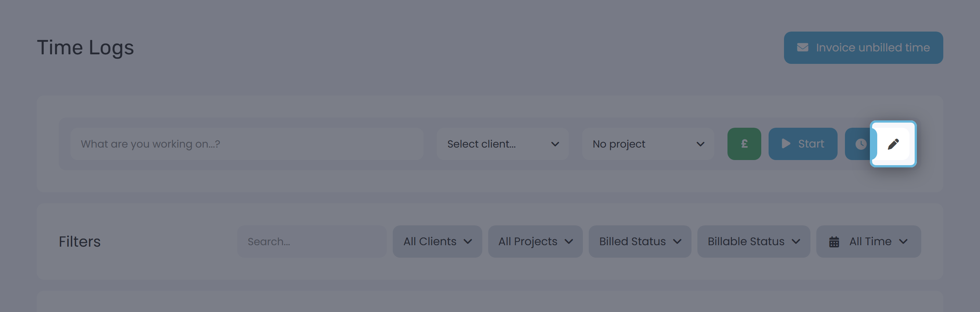
Task: Toggle the pound billable button
Action: point(744,144)
